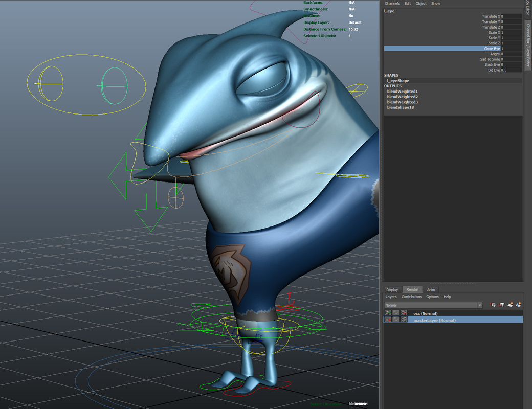Switch to the Display tab
532x409 pixels.
click(392, 289)
